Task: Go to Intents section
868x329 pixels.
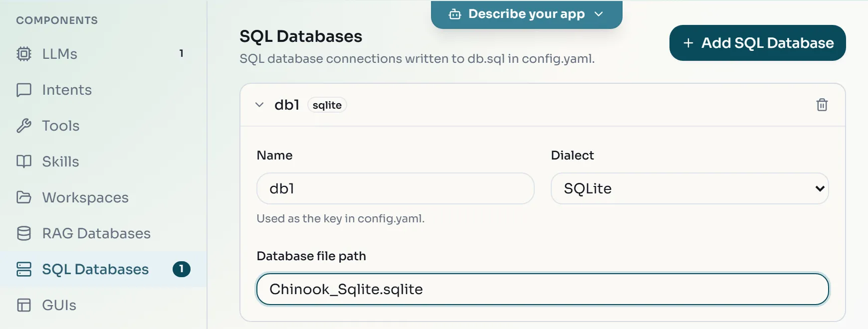Action: [103, 90]
